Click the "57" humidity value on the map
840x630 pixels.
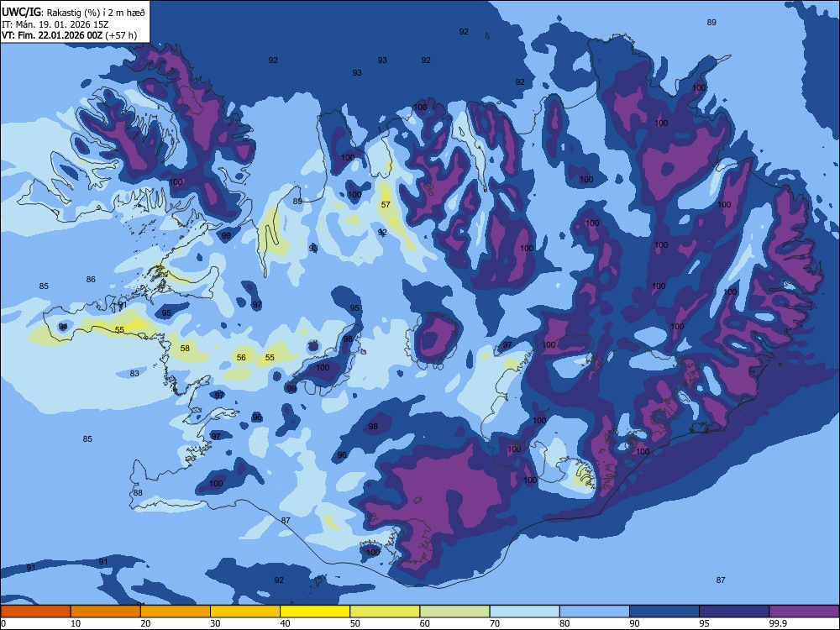[x=386, y=205]
